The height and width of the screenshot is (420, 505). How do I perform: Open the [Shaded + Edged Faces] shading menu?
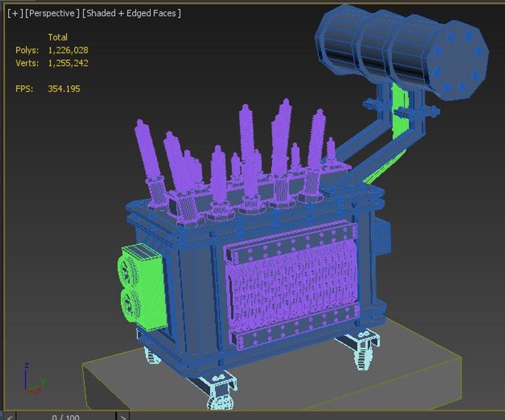point(132,13)
